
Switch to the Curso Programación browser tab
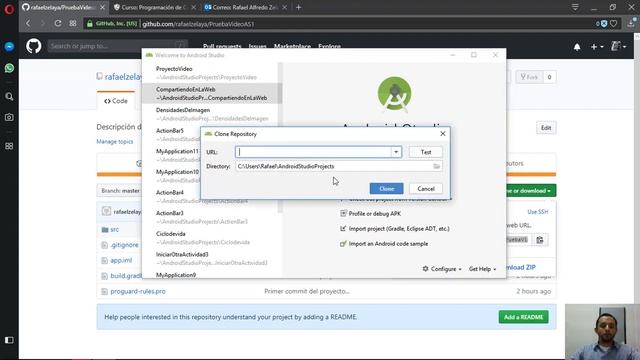click(153, 7)
